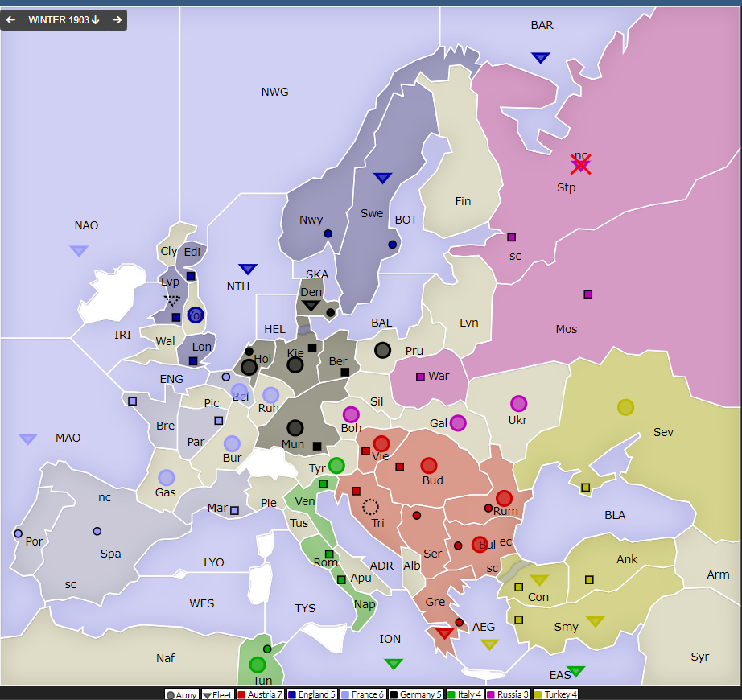Select the English army in Yorkshire

(x=196, y=315)
